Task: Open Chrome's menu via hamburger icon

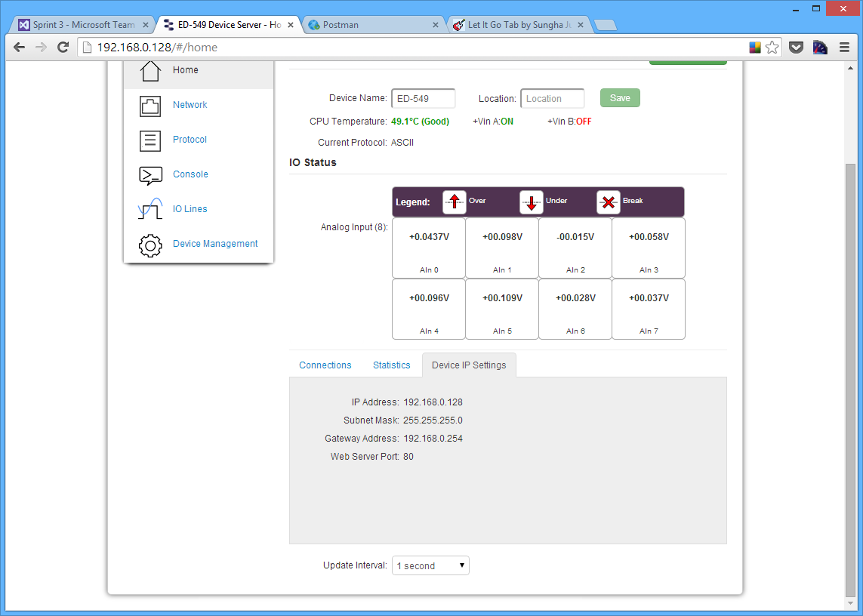Action: point(845,47)
